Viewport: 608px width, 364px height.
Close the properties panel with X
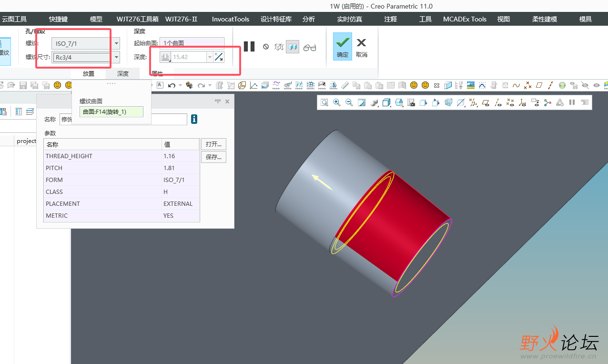pos(227,101)
